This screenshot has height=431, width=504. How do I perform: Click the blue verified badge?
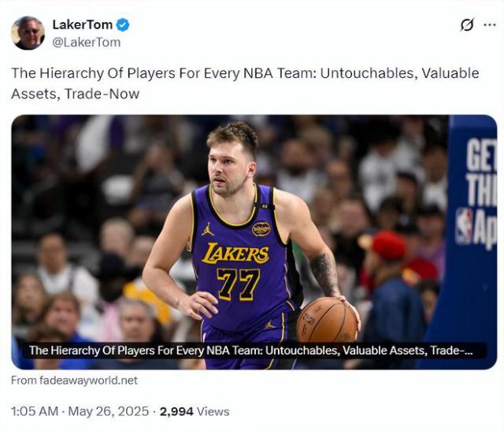pyautogui.click(x=124, y=24)
